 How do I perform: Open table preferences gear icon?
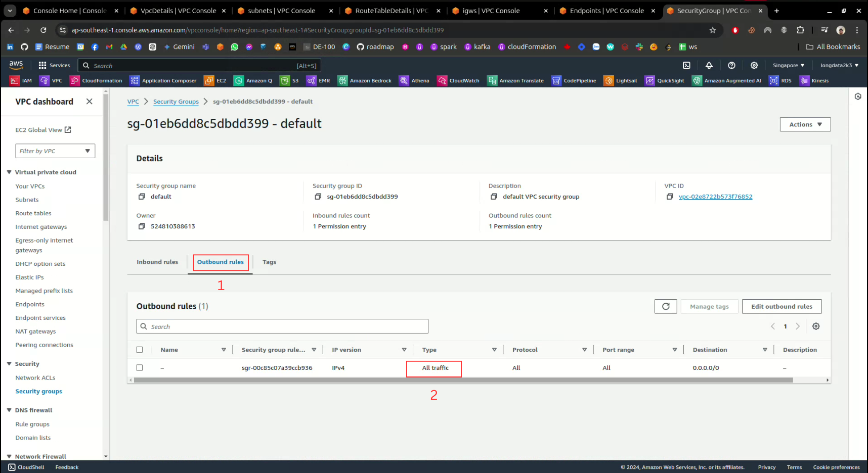(x=815, y=326)
